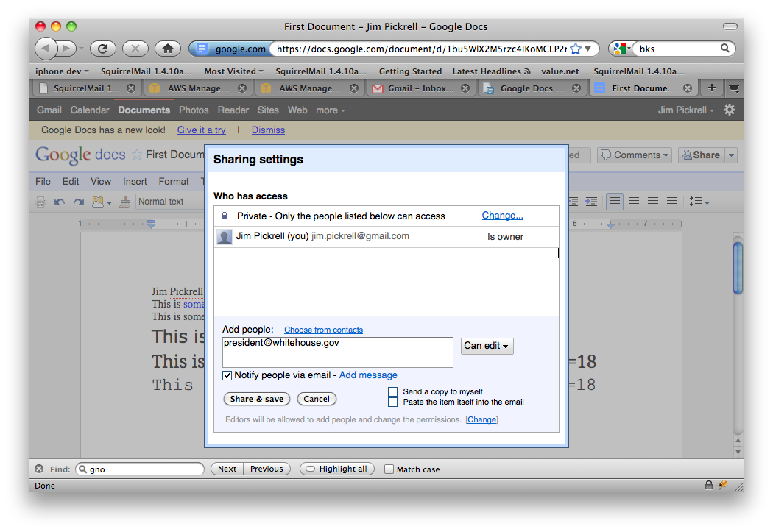
Task: Bookmark this page with the star icon
Action: coord(575,49)
